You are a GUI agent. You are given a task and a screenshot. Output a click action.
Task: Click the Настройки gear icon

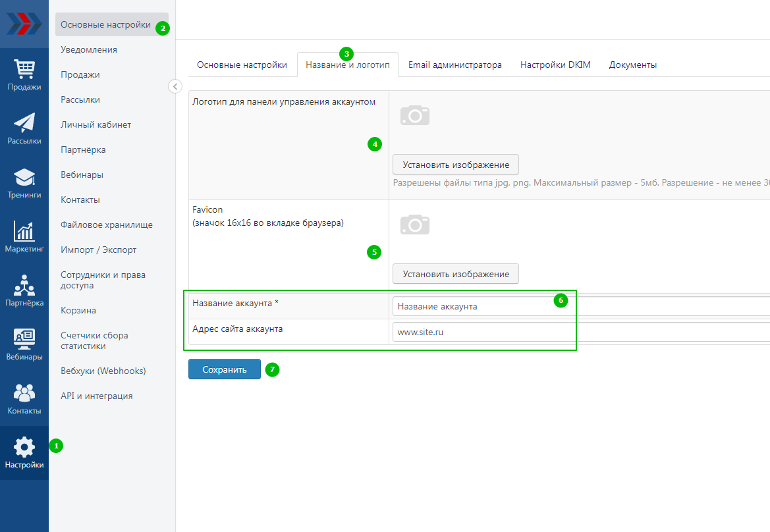[x=24, y=448]
